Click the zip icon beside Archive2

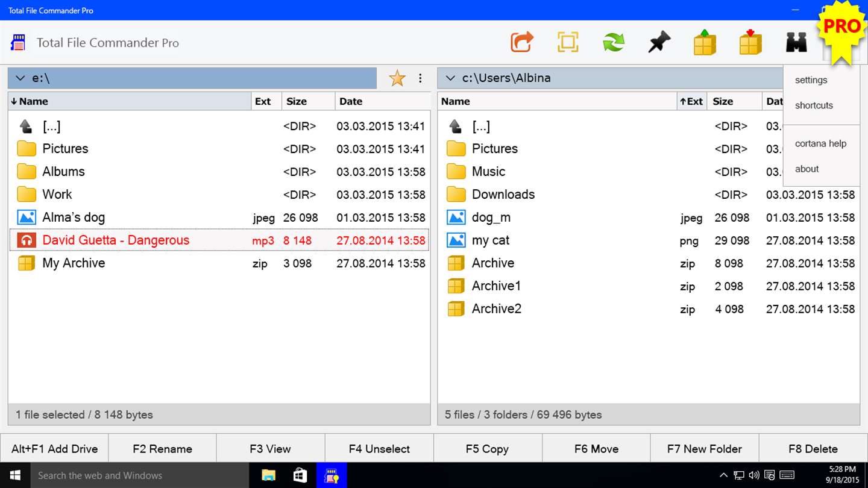click(x=456, y=309)
